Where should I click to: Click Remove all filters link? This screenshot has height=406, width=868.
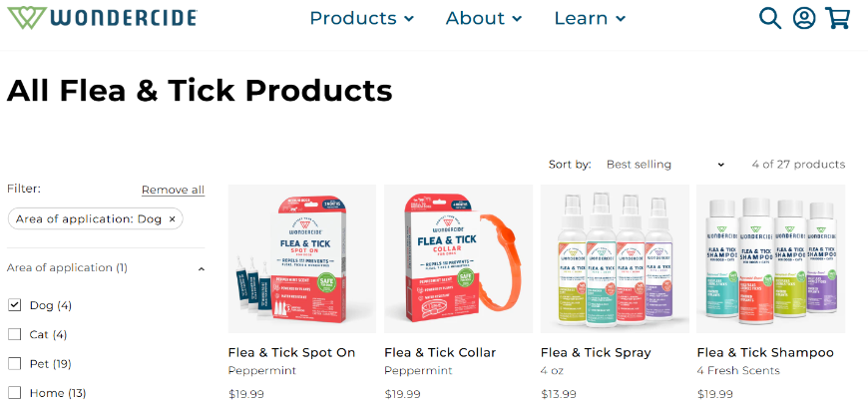[x=173, y=190]
